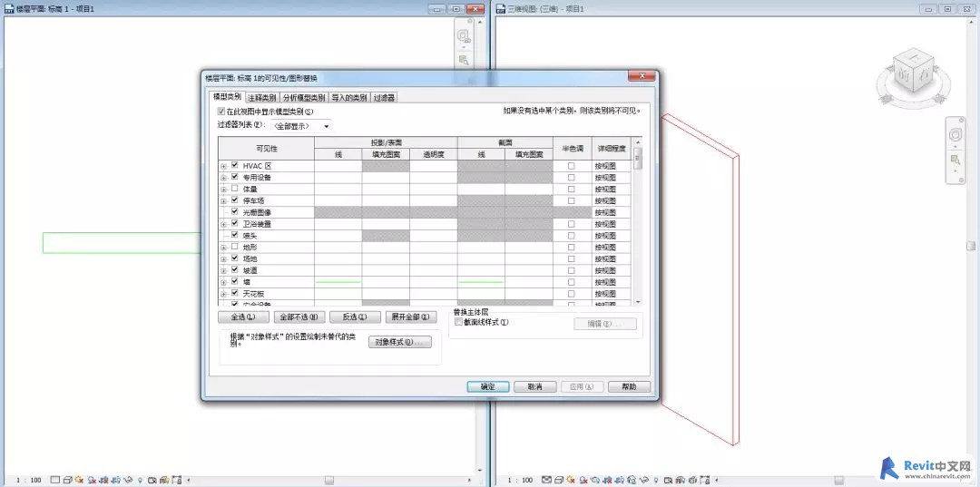
Task: Click green cut line override in 墙 row
Action: [x=481, y=282]
